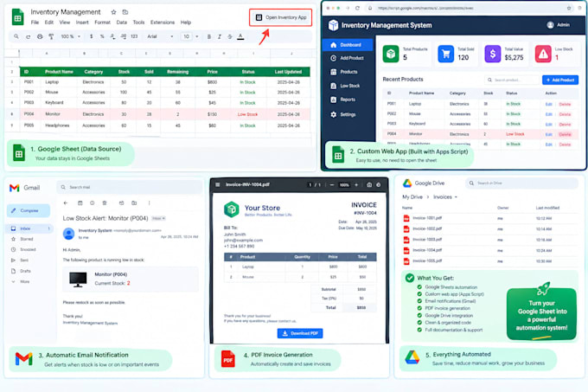Select the Laptop product name cell in sheet
The image size is (588, 392).
[52, 82]
